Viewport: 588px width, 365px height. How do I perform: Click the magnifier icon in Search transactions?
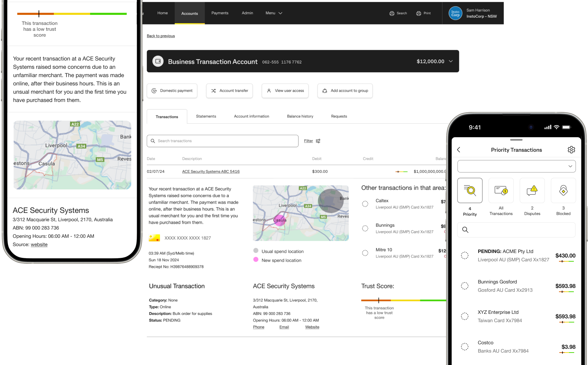(153, 141)
